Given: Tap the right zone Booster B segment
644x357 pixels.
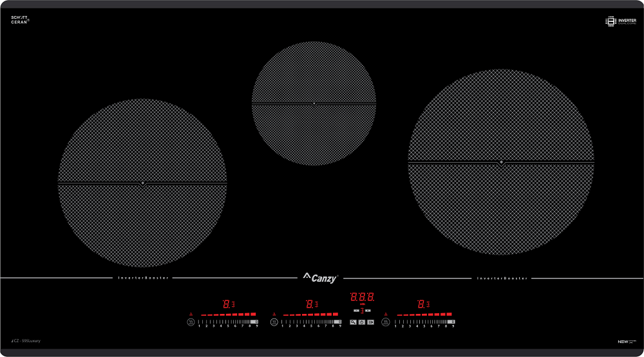Looking at the screenshot, I should click(453, 322).
